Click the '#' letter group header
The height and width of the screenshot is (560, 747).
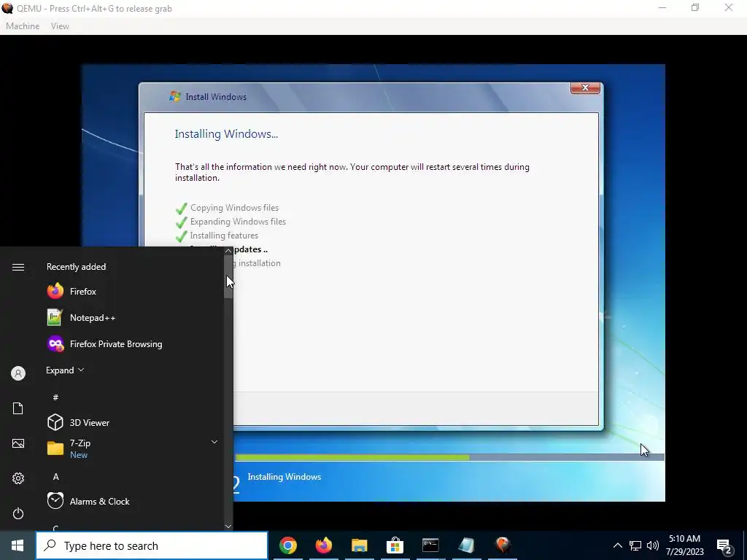[55, 397]
